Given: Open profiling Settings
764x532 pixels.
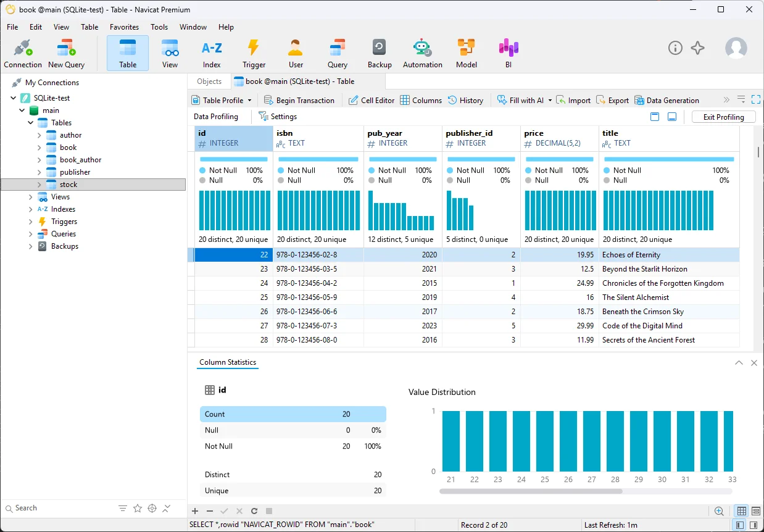Looking at the screenshot, I should 278,117.
